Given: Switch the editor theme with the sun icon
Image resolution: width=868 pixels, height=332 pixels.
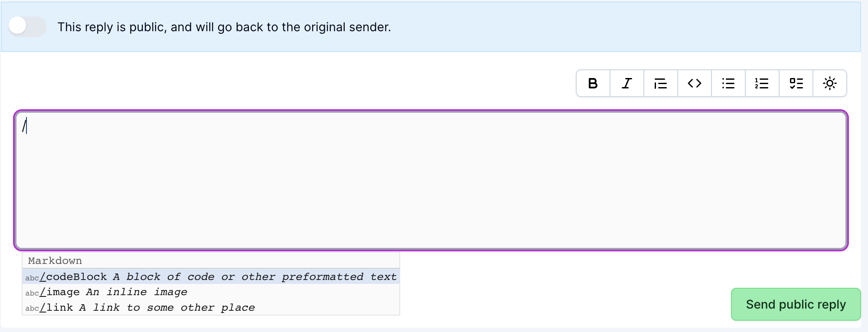Looking at the screenshot, I should point(830,83).
